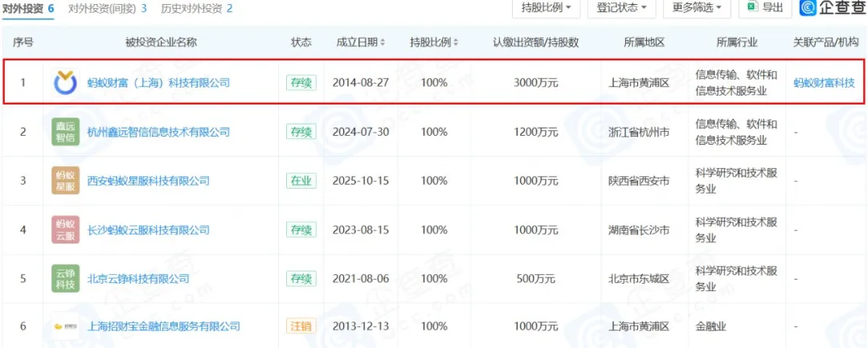This screenshot has width=868, height=348.
Task: Click 存续 status tag for 杭州鑫远智信
Action: coord(301,132)
